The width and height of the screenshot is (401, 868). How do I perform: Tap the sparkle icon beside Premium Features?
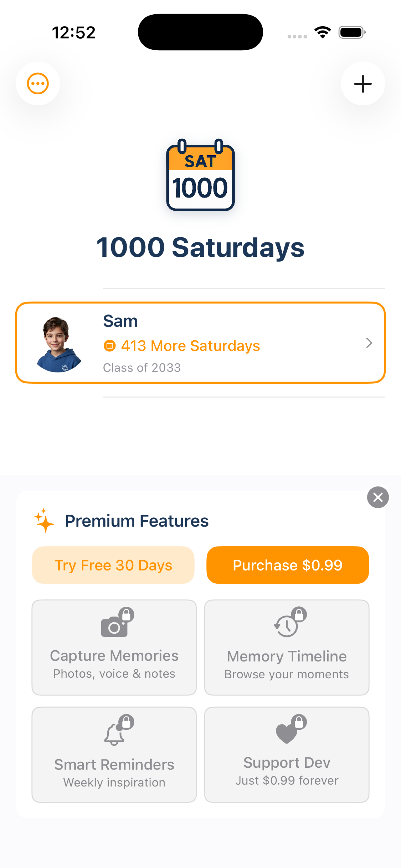44,521
